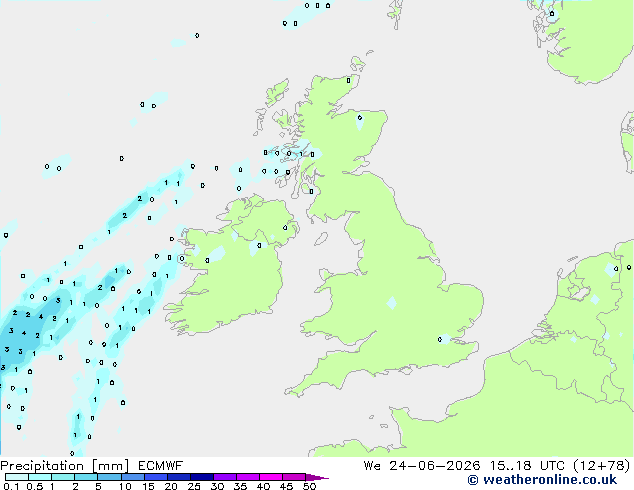The width and height of the screenshot is (634, 490).
Task: Click the over-50 mm legend arrow tip
Action: 317,477
